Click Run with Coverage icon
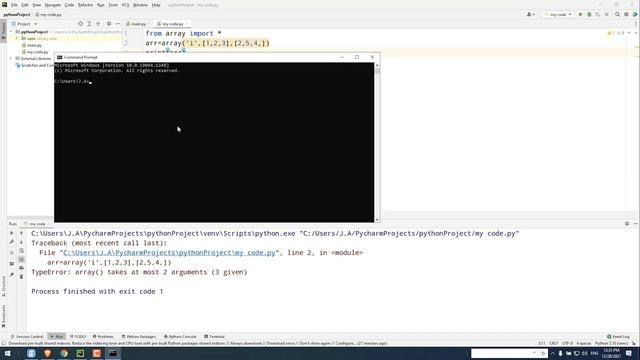 tap(598, 14)
